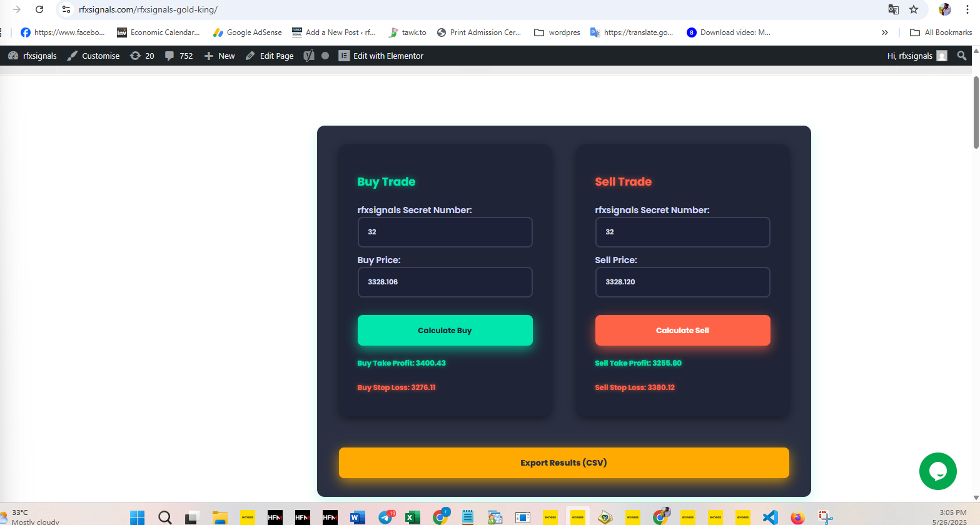Image resolution: width=980 pixels, height=525 pixels.
Task: Open Snipping Tool from the taskbar
Action: pos(826,517)
